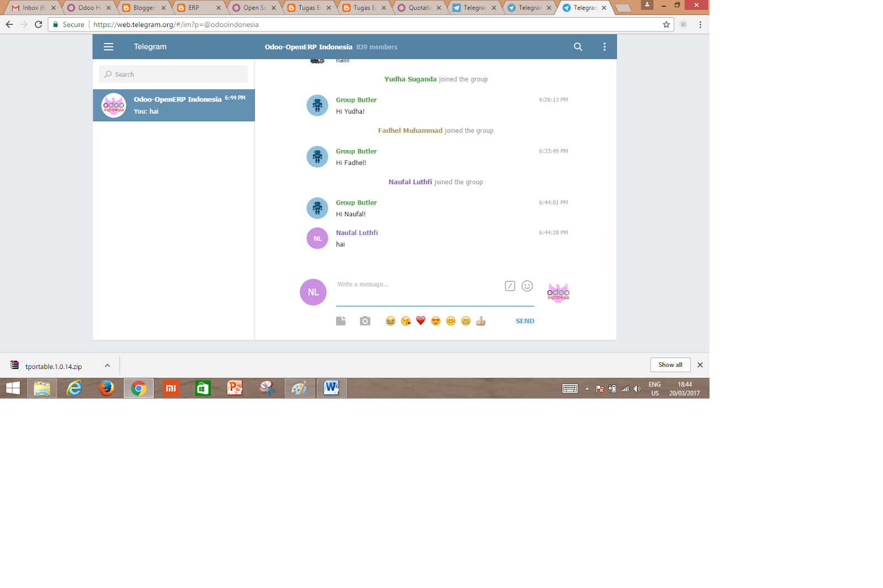Insert the kissing face emoji
Viewport: 883px width, 588px height.
406,321
